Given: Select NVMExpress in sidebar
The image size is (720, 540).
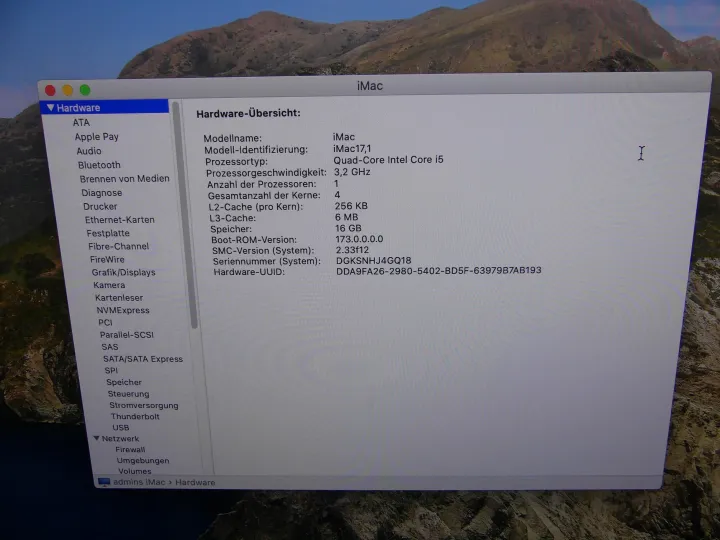Looking at the screenshot, I should click(x=123, y=310).
